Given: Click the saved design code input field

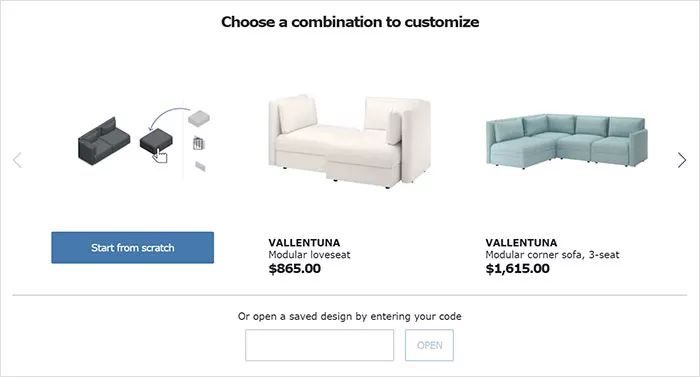Looking at the screenshot, I should [320, 345].
